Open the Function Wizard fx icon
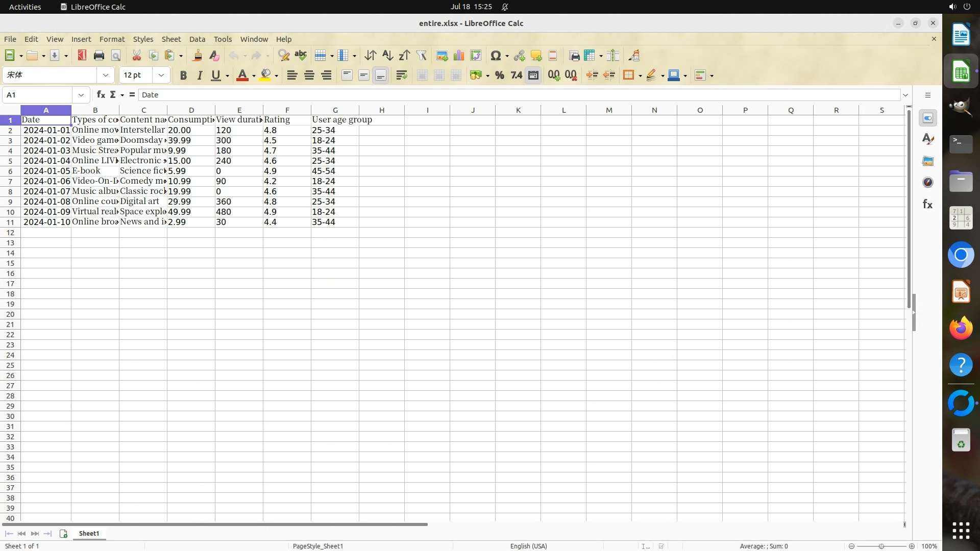The height and width of the screenshot is (551, 980). pos(101,95)
